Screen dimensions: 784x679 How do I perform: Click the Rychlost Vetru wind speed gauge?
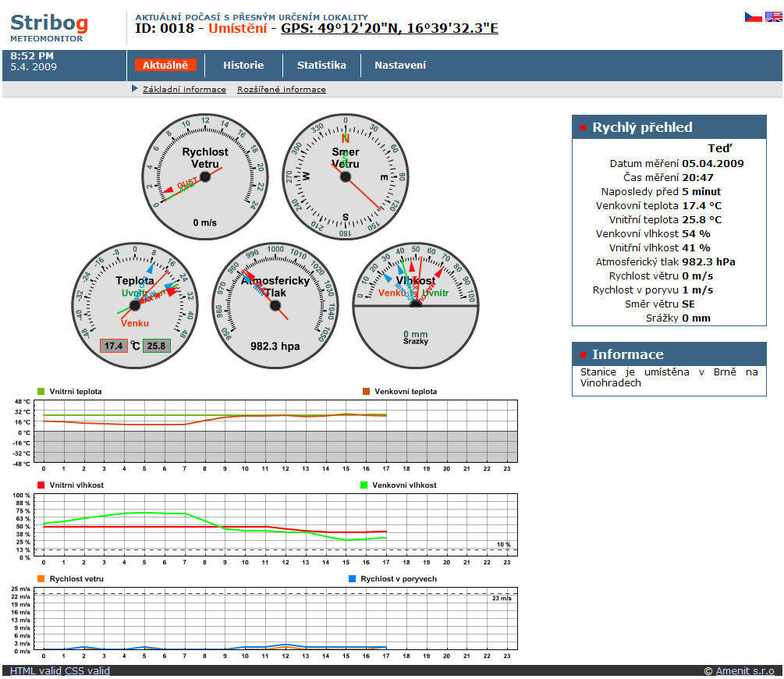[205, 177]
